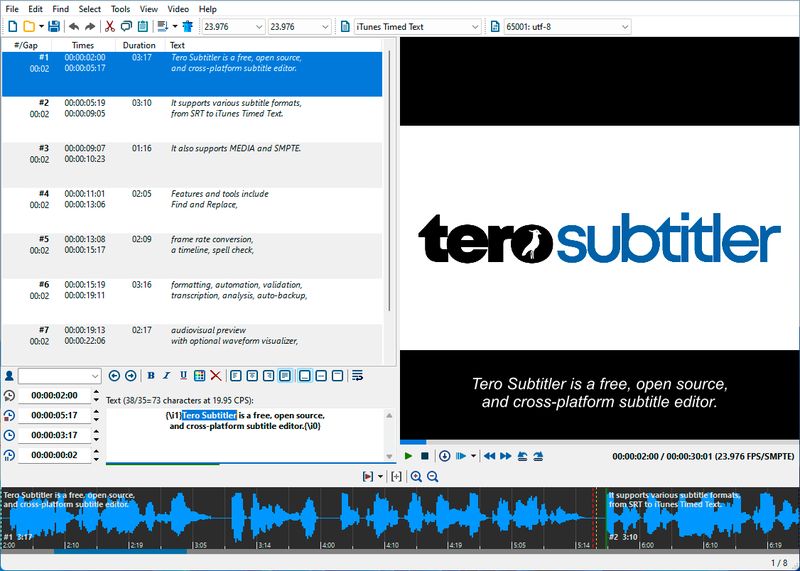Open the Tools menu
800x571 pixels.
120,9
